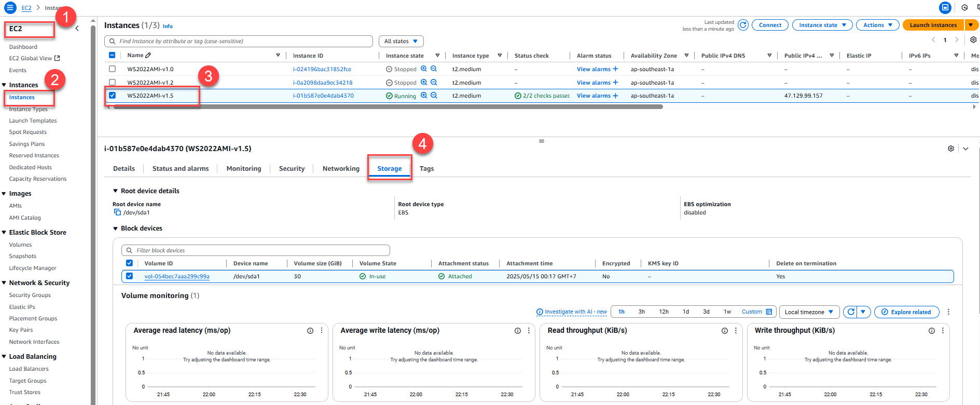Open info for Write throughput chart
980x405 pixels.
pos(932,331)
